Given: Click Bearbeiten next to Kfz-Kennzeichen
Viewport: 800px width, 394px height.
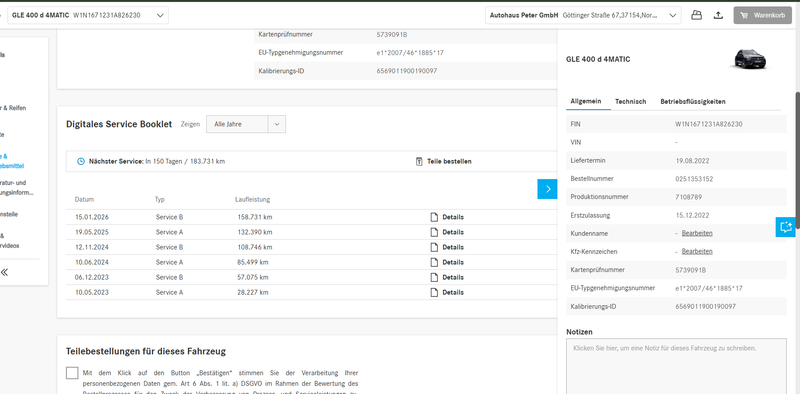Looking at the screenshot, I should 697,251.
